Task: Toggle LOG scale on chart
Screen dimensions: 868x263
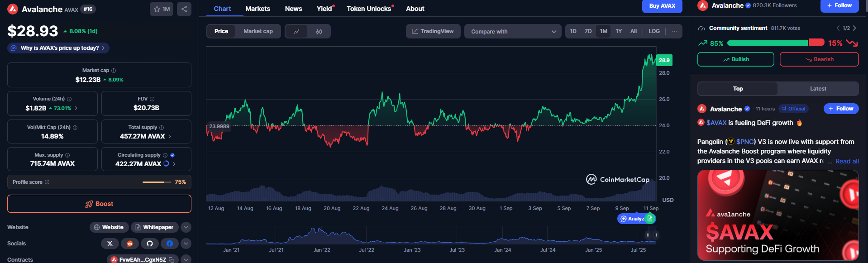Action: point(654,31)
